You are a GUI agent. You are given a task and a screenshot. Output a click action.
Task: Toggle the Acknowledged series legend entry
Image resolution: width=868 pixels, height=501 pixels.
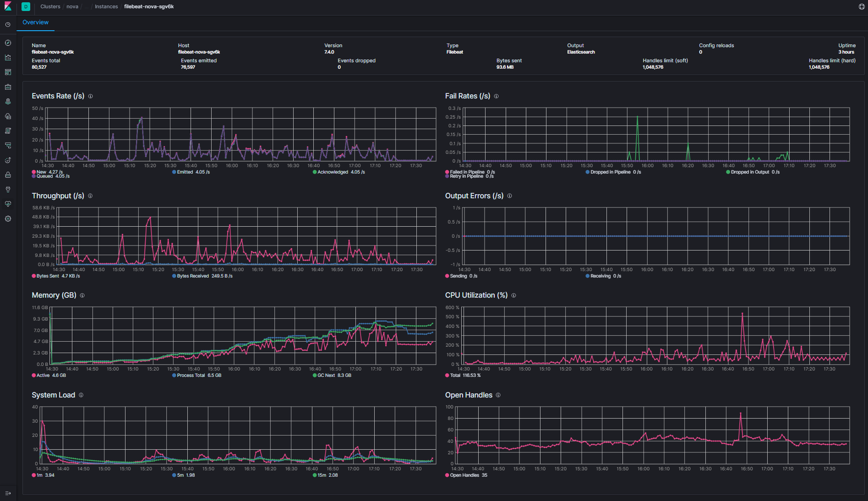(339, 172)
